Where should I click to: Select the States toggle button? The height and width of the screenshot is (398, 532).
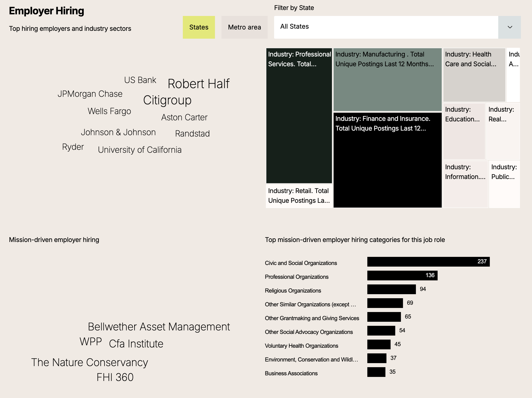(199, 27)
